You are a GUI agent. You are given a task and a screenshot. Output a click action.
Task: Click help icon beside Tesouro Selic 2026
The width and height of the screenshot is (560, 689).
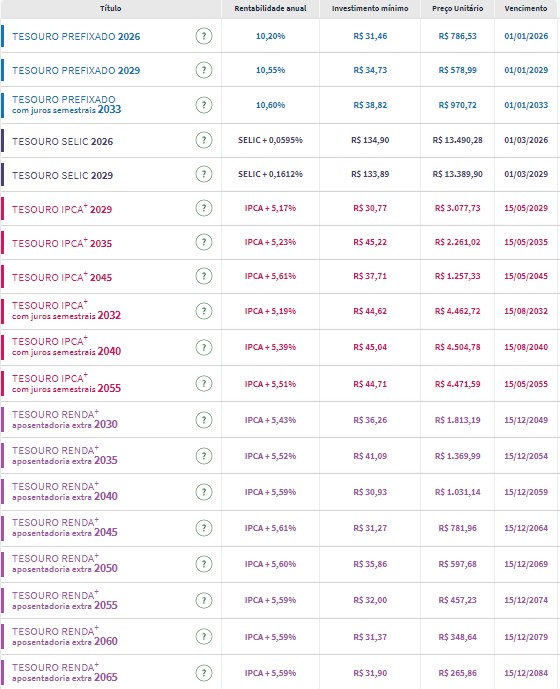click(204, 140)
